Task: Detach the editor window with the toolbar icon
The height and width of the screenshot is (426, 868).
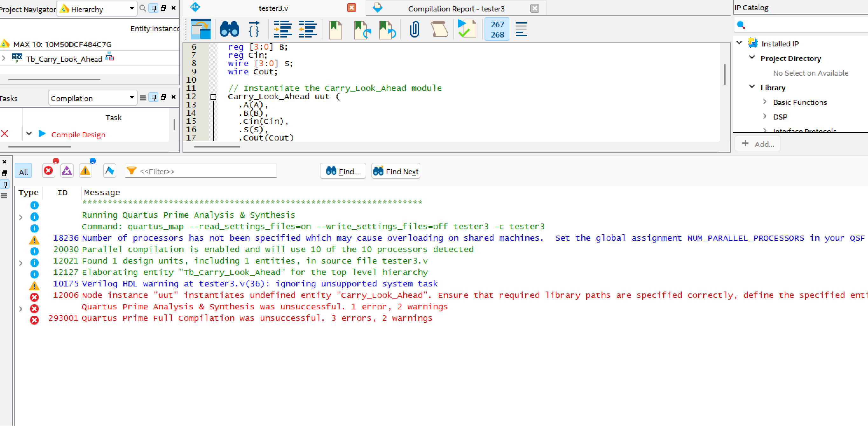Action: click(x=201, y=29)
